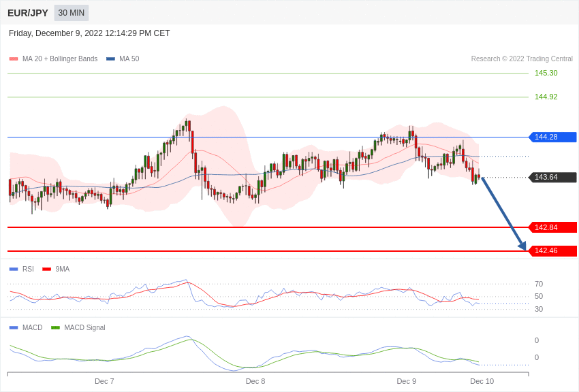Click the RSI 30 axis value
Screen dimensions: 579x392
(x=539, y=309)
